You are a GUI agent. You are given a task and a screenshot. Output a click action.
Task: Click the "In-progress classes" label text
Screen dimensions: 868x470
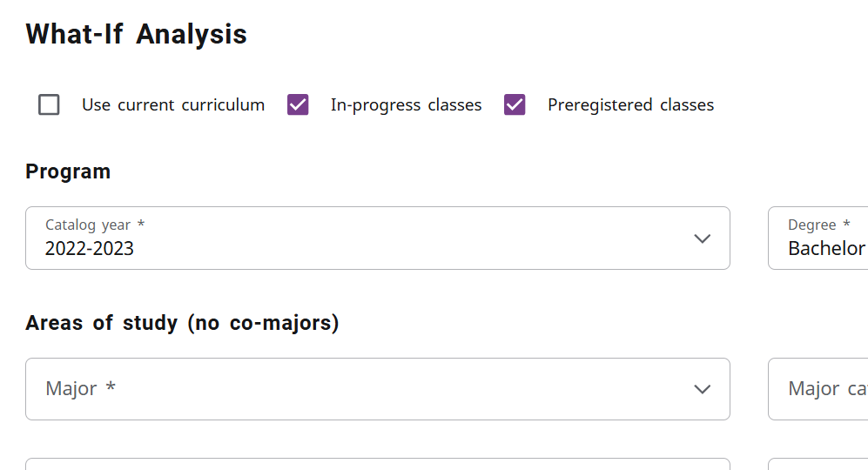406,105
